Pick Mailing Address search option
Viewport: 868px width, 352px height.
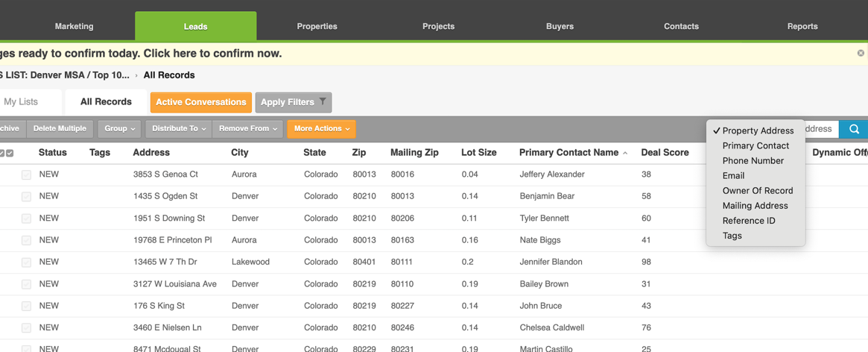[x=755, y=206]
